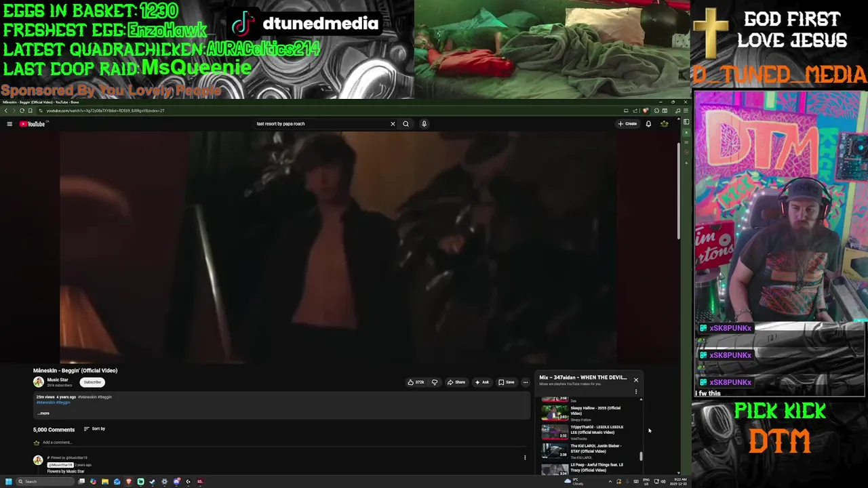Open the YouTube notifications bell

(648, 124)
